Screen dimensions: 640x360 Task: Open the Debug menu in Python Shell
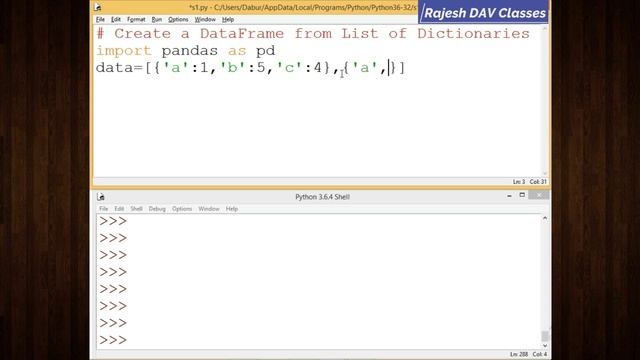click(x=157, y=209)
